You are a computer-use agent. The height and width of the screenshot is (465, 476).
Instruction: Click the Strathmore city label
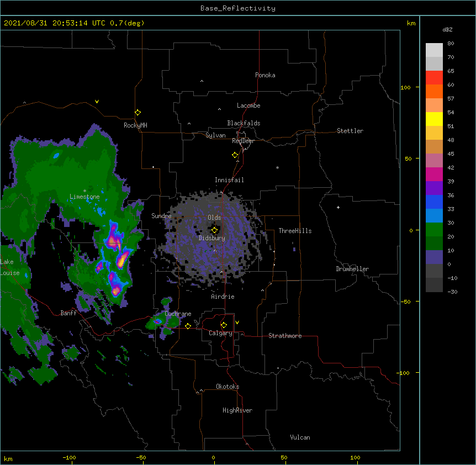click(x=285, y=336)
